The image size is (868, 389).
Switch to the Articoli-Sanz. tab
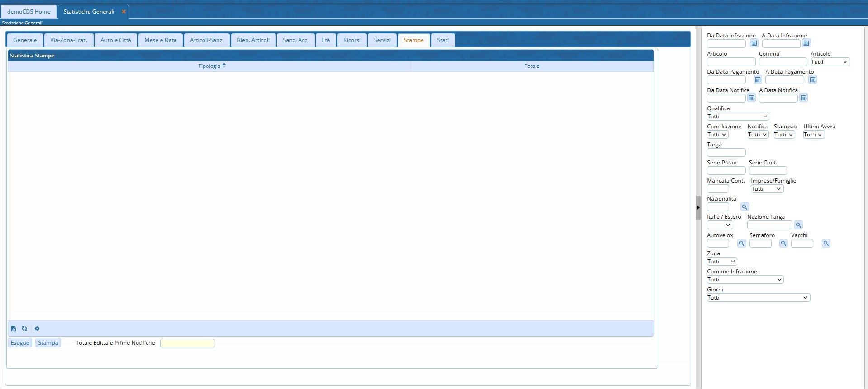tap(207, 40)
